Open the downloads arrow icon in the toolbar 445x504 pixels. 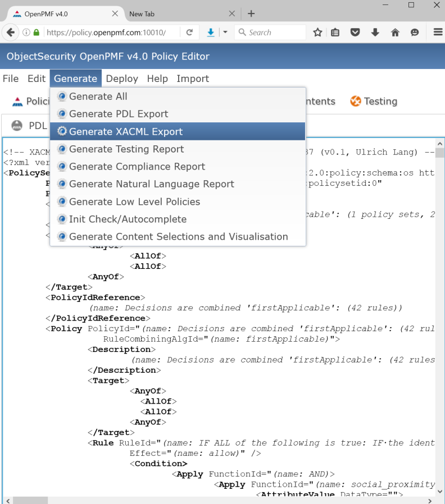coord(375,32)
